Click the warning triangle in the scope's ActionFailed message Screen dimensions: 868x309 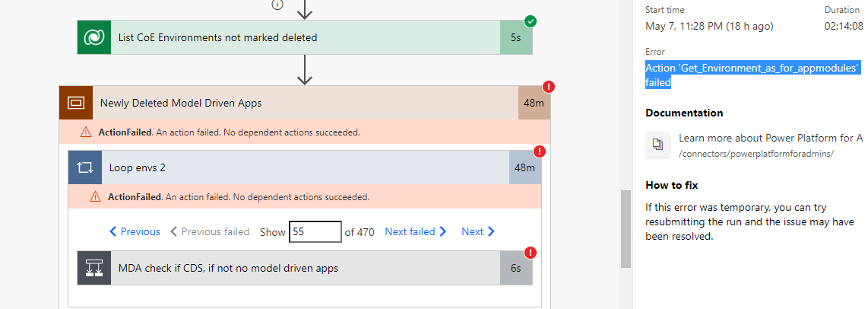point(86,132)
